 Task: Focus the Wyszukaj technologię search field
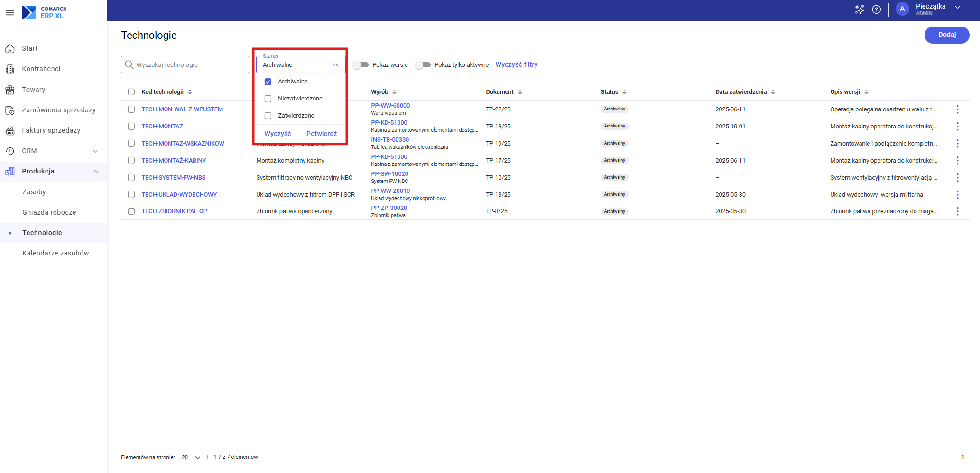click(190, 65)
